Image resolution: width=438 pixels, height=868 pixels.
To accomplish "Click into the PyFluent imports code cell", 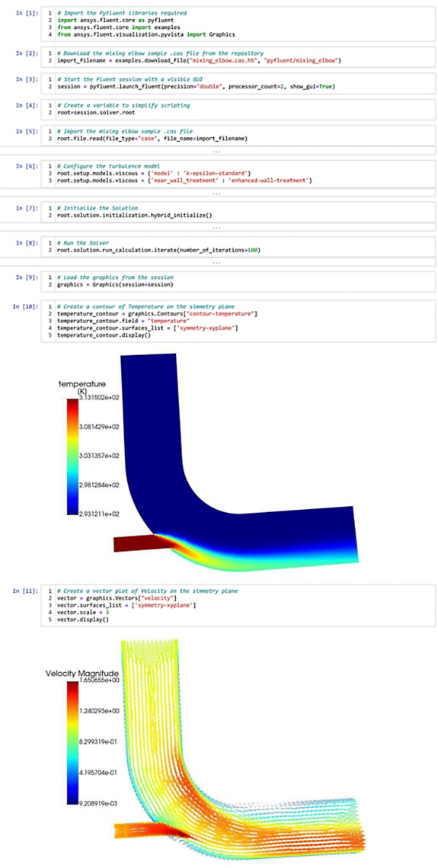I will (x=238, y=24).
